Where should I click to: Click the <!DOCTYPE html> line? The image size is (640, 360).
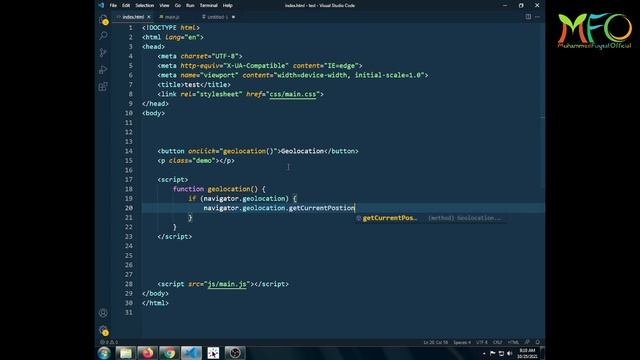[171, 28]
